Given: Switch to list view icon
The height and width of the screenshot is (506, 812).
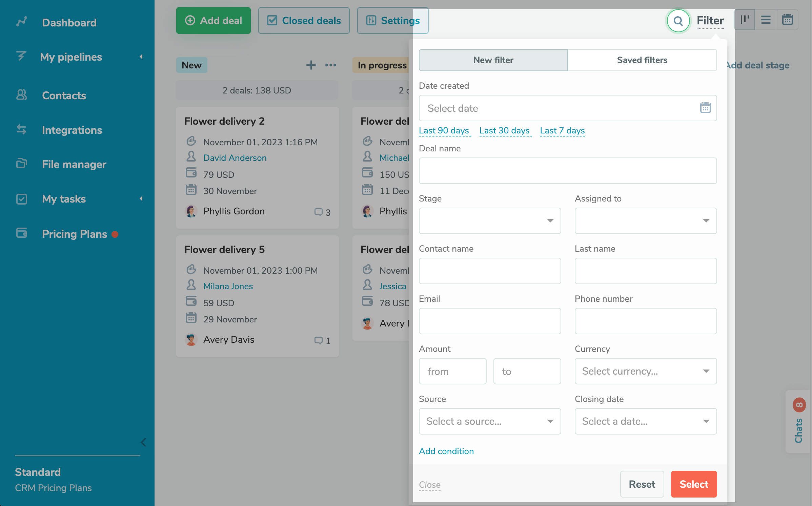Looking at the screenshot, I should [766, 20].
